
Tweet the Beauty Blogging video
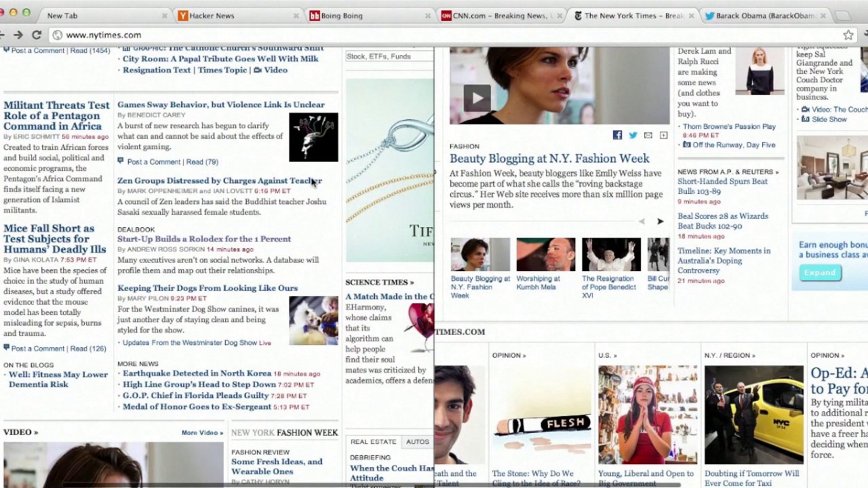coord(633,135)
